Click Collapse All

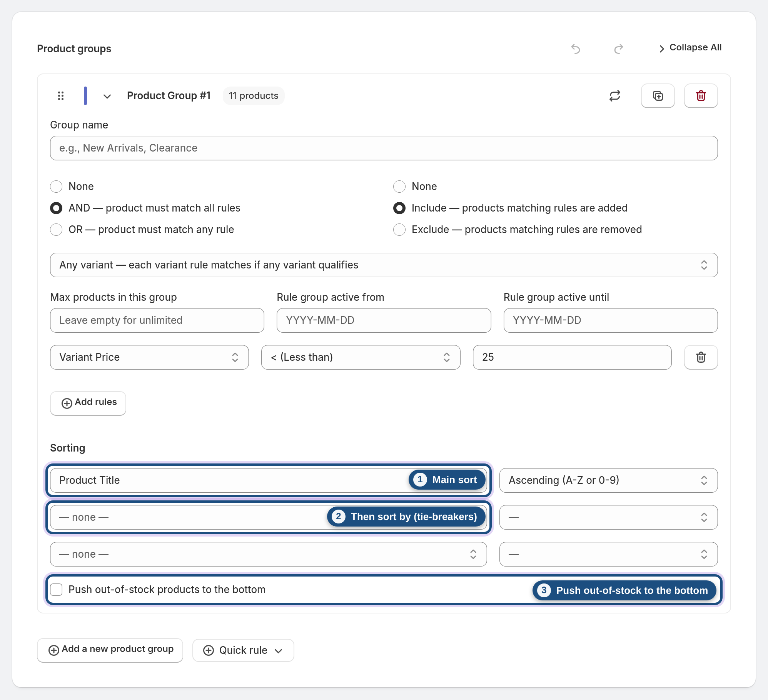[x=690, y=48]
